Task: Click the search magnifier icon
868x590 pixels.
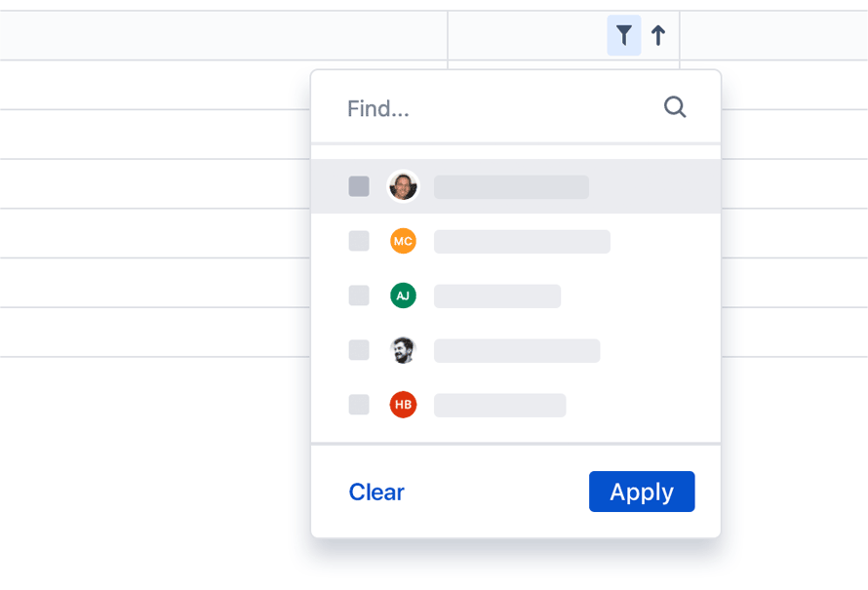Action: pyautogui.click(x=675, y=107)
